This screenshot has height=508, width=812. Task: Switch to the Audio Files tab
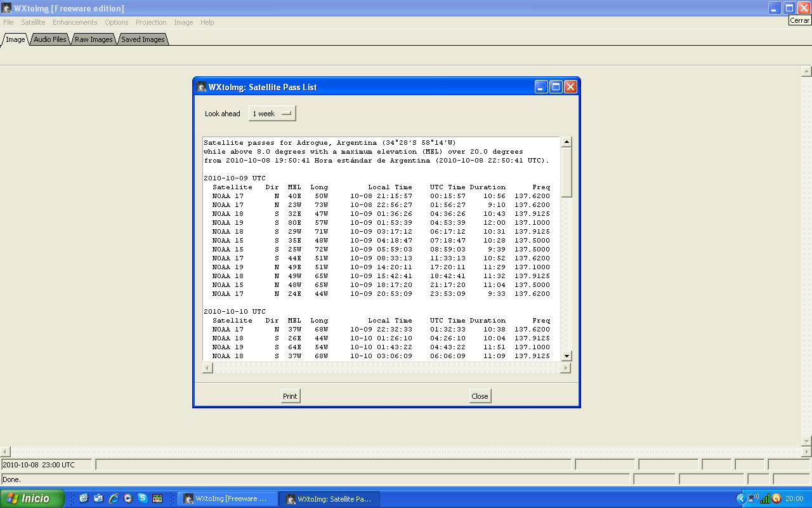click(x=50, y=39)
